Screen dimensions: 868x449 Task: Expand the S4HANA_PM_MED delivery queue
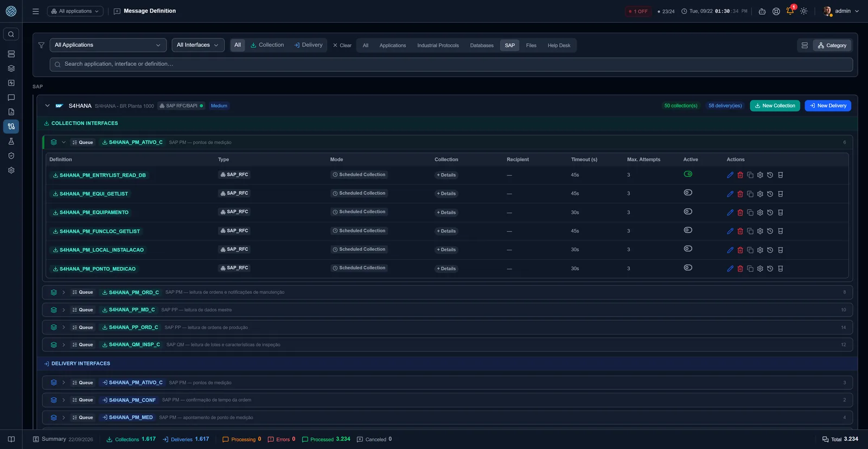[63, 418]
